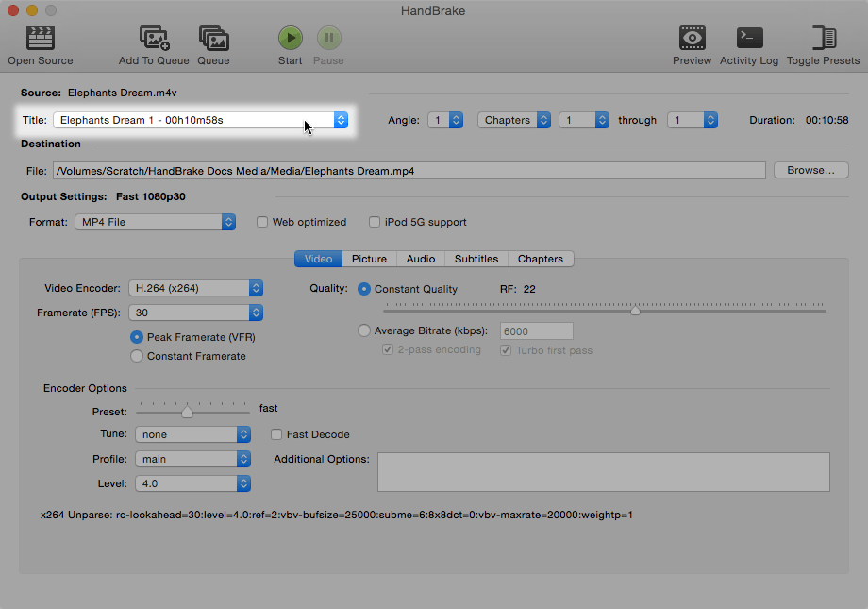Click the Add To Queue icon
Viewport: 868px width, 609px height.
pos(154,39)
